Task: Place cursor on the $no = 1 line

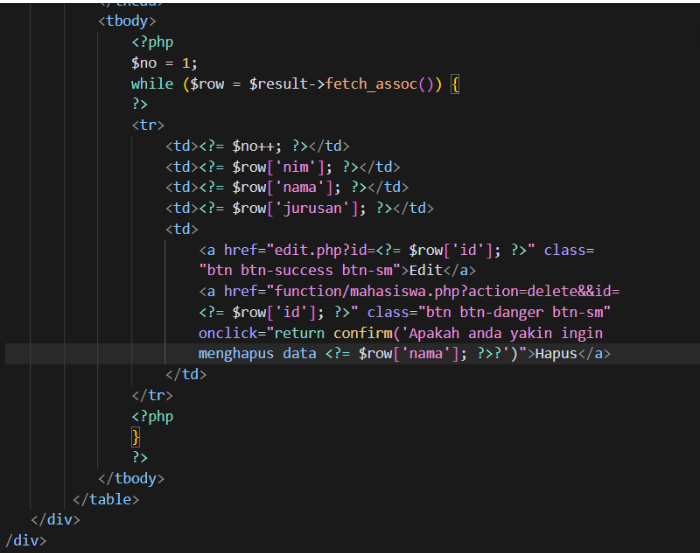Action: click(165, 62)
